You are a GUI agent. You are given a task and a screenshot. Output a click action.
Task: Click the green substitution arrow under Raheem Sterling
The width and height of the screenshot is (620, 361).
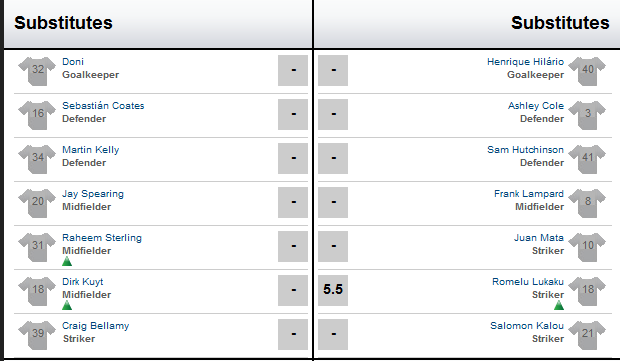tap(67, 261)
